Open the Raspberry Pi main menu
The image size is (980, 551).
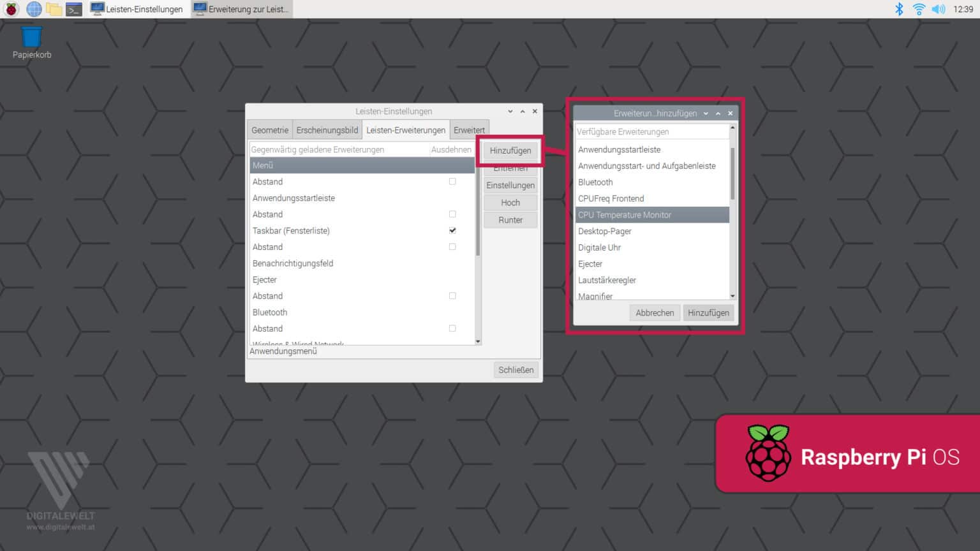[x=11, y=9]
